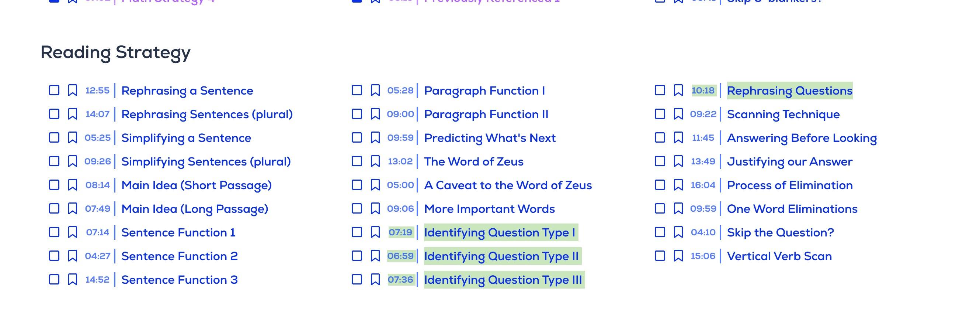980x317 pixels.
Task: Open the Rephrasing Sentences (plural) lesson
Action: (207, 114)
